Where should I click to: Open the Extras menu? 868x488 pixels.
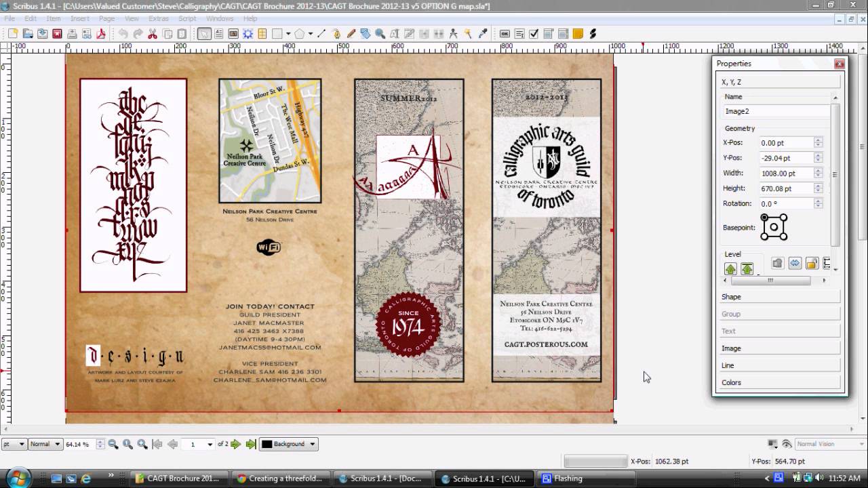point(159,18)
